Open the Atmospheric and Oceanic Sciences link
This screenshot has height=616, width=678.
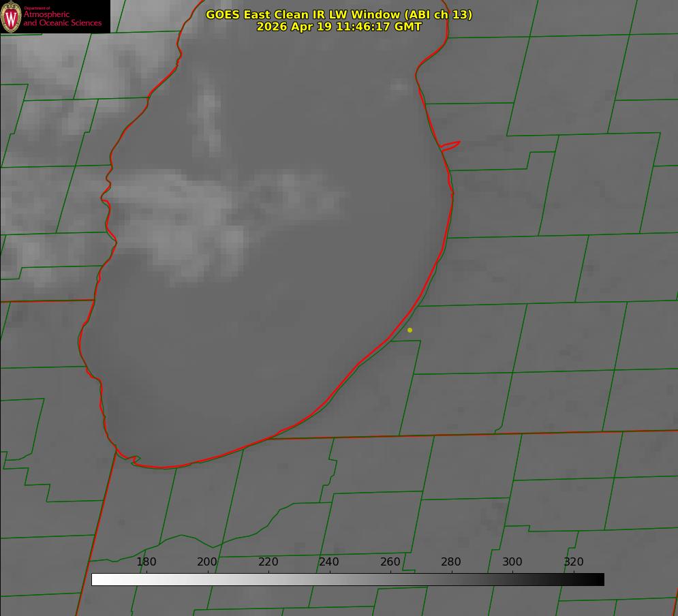coord(62,18)
